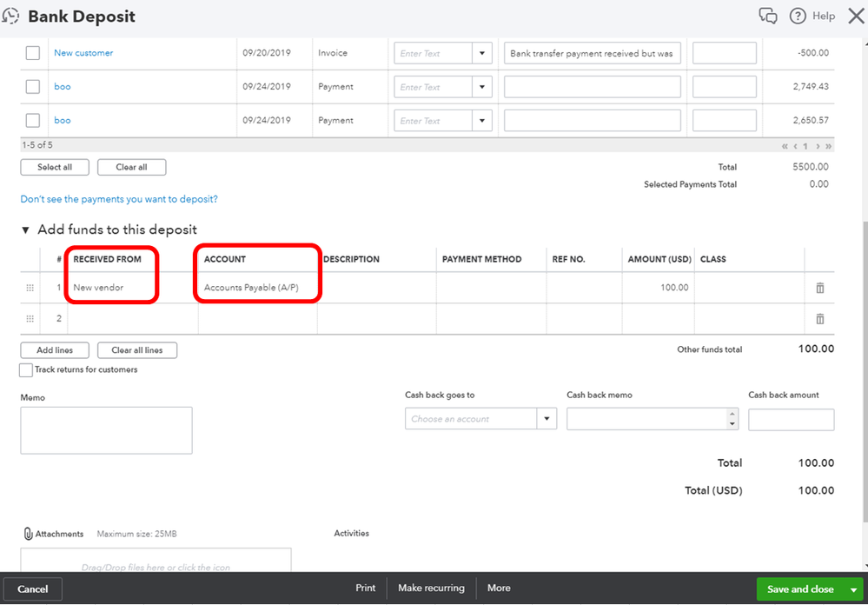The width and height of the screenshot is (868, 605).
Task: Click the empty Received From cell of line 2
Action: 133,318
